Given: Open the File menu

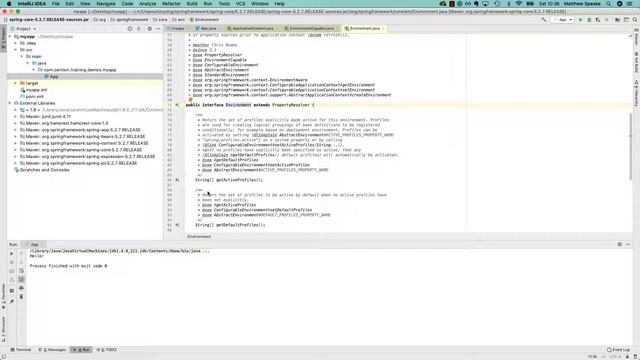Looking at the screenshot, I should tap(56, 4).
